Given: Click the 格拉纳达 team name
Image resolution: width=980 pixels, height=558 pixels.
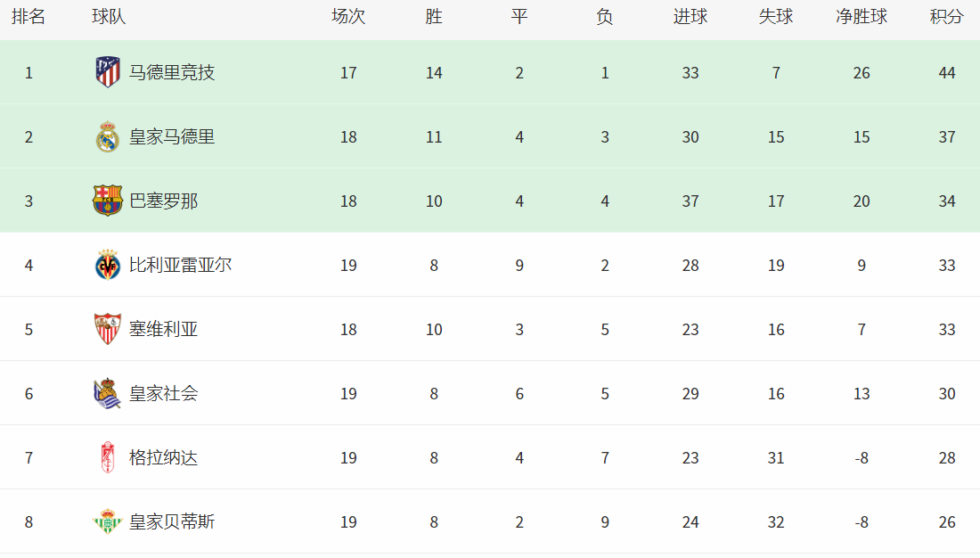Looking at the screenshot, I should click(163, 458).
